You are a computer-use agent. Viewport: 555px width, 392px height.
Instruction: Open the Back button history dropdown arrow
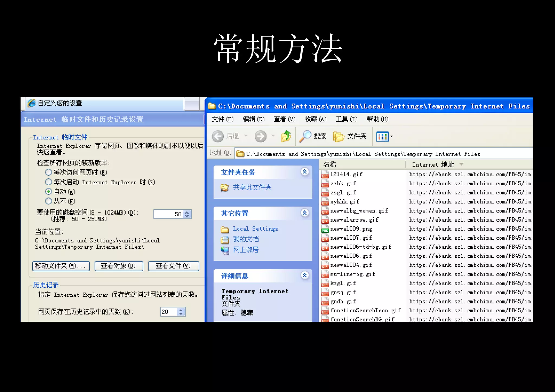pos(246,136)
